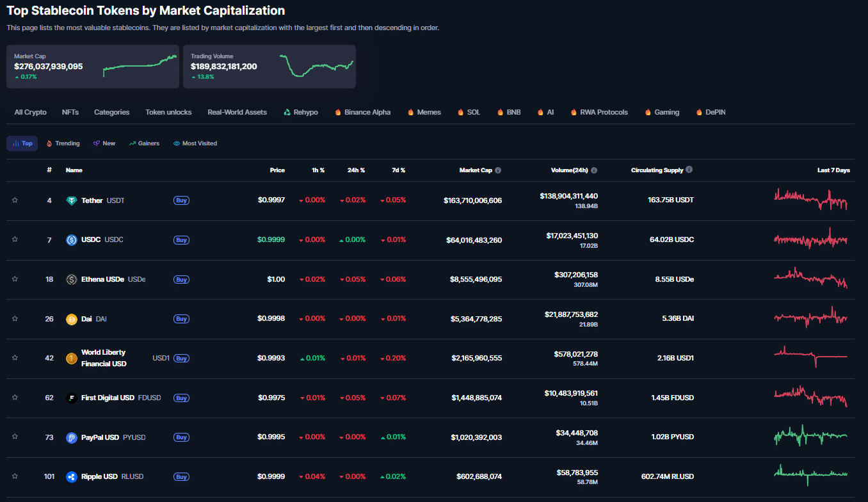Click Buy button for Dai
The height and width of the screenshot is (502, 868).
[181, 319]
